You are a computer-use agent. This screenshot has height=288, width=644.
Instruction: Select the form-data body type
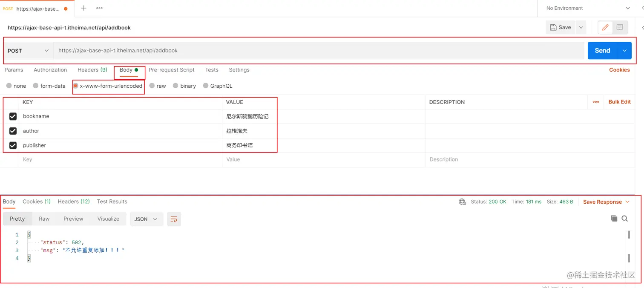coord(49,86)
